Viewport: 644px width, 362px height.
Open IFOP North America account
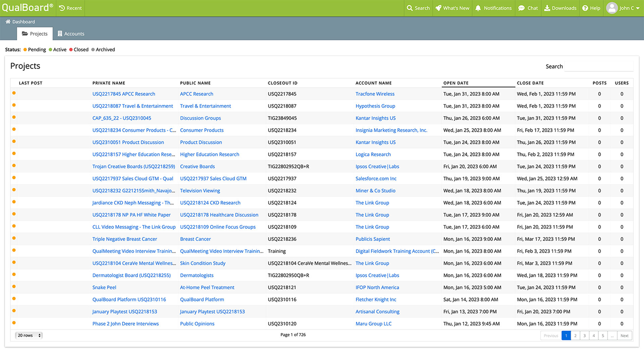377,287
